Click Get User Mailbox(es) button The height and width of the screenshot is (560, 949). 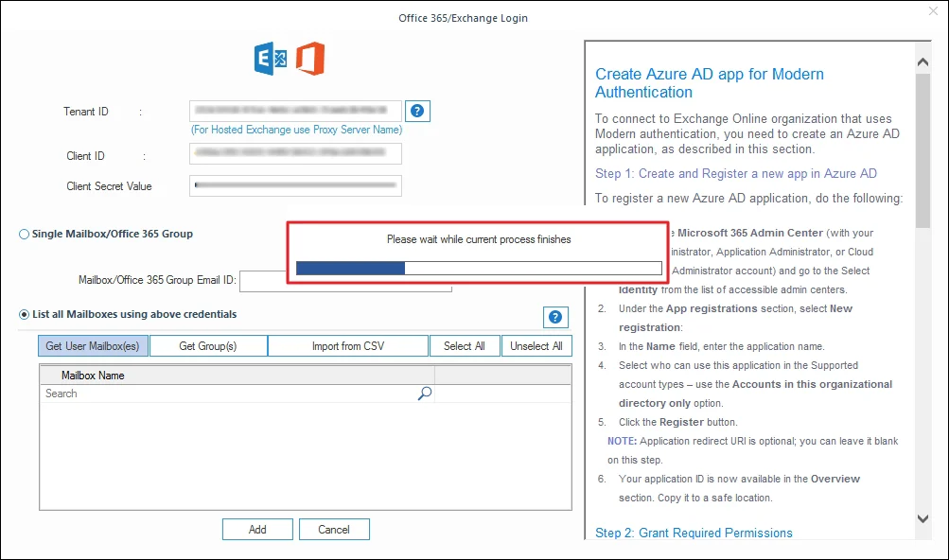click(93, 345)
